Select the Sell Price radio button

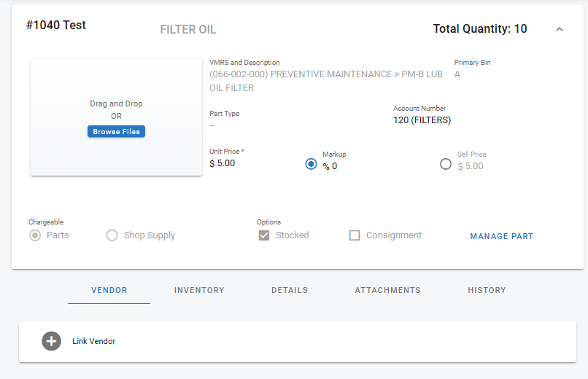(x=446, y=165)
